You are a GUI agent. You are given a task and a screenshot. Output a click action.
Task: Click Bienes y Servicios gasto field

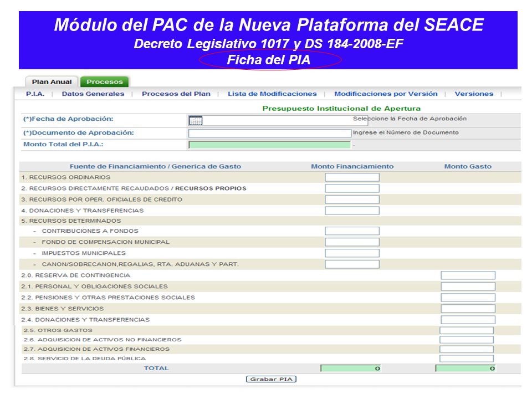tap(468, 309)
